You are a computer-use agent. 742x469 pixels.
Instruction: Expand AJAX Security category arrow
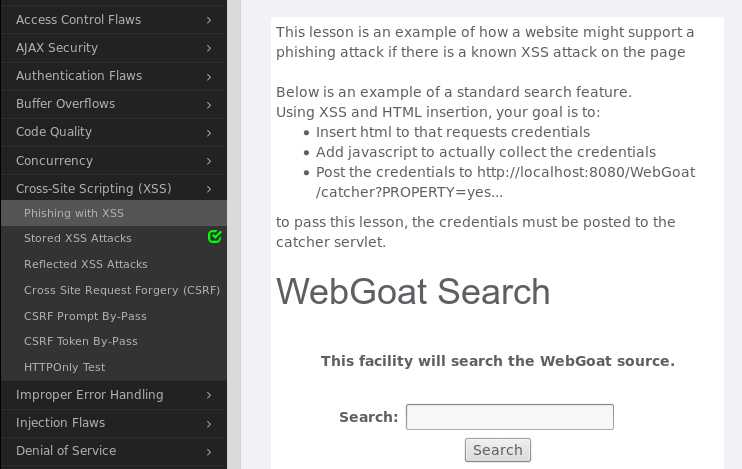click(209, 48)
